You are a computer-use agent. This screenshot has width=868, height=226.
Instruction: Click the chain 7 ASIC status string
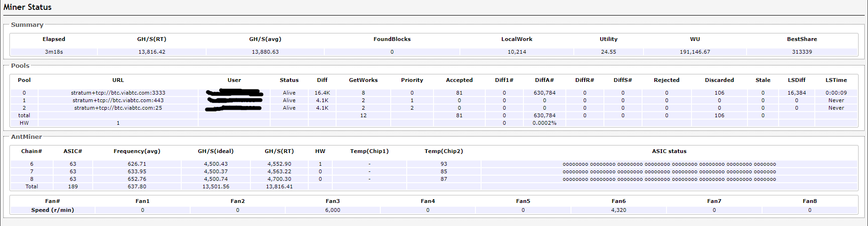coord(669,171)
